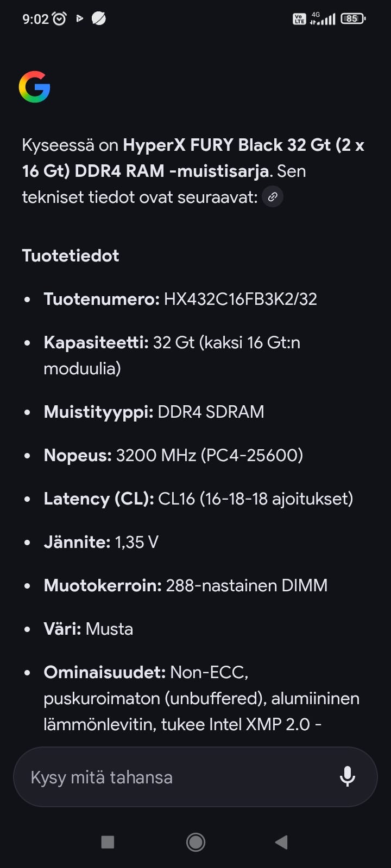Tap the "Nopeus: 3200 MHz" list item

click(x=173, y=455)
